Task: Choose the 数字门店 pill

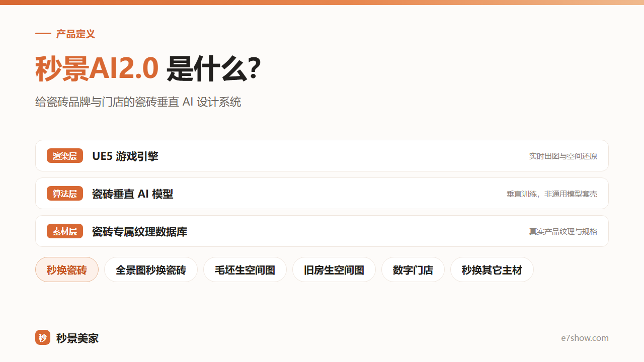Action: point(413,269)
